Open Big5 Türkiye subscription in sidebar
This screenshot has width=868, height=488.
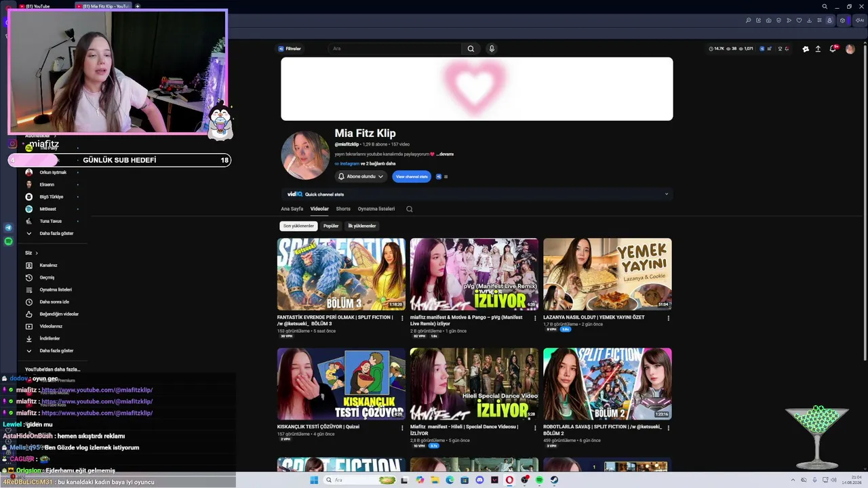[x=52, y=197]
